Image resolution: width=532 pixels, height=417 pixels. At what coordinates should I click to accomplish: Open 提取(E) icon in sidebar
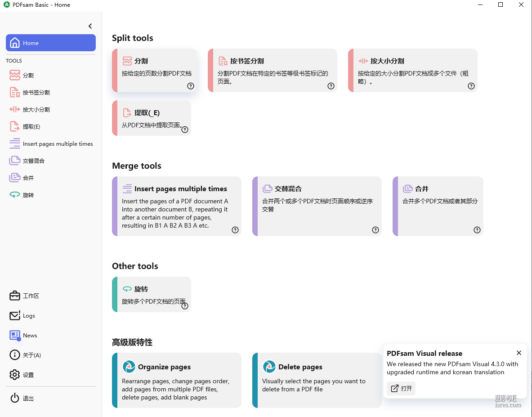[14, 126]
